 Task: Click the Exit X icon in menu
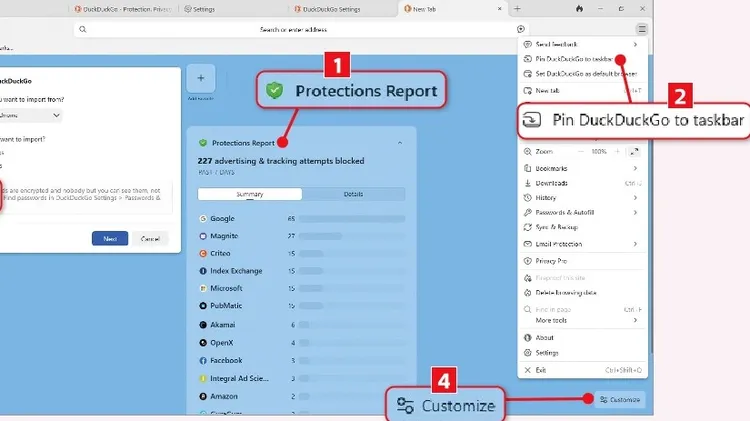coord(528,370)
